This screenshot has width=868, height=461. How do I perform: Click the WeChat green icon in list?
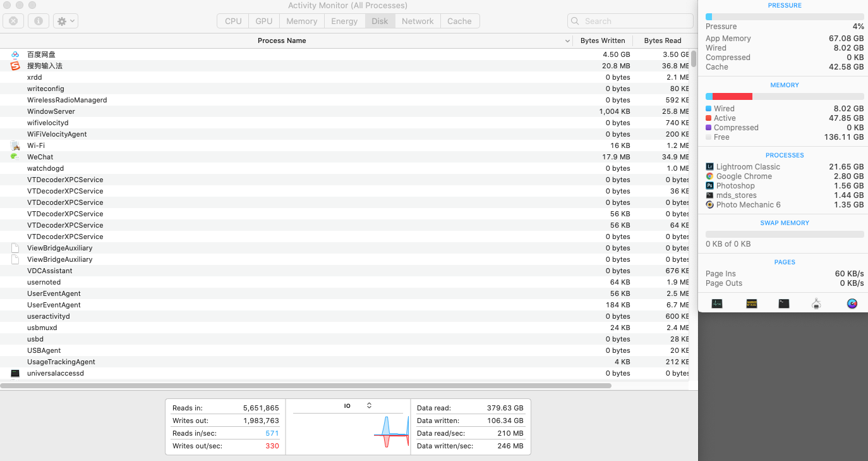[15, 157]
